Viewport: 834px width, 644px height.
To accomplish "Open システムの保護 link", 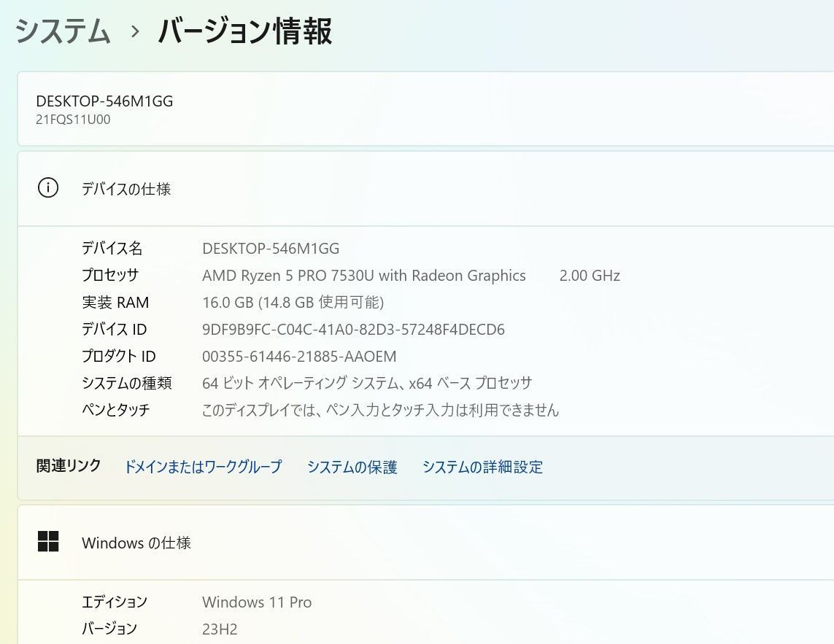I will point(352,467).
